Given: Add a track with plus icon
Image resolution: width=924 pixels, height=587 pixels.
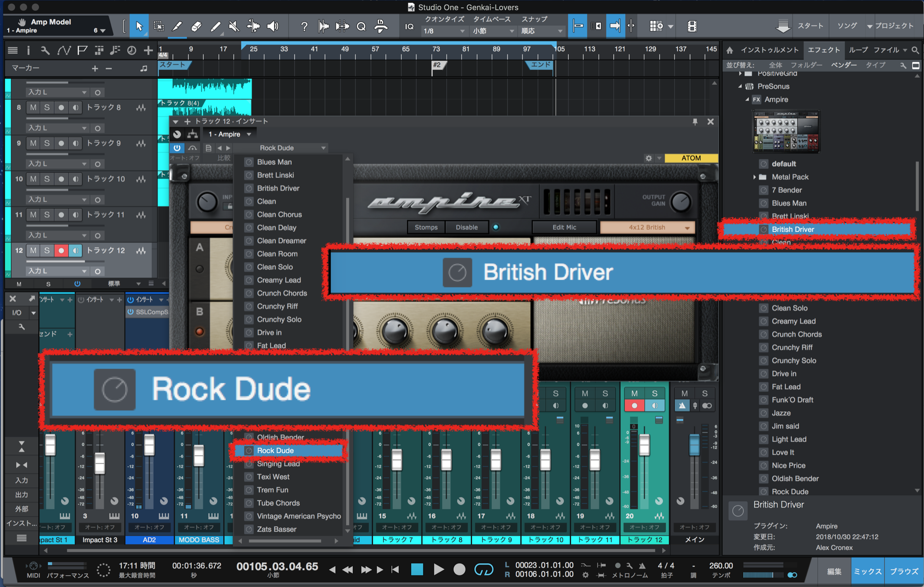Looking at the screenshot, I should [x=148, y=50].
